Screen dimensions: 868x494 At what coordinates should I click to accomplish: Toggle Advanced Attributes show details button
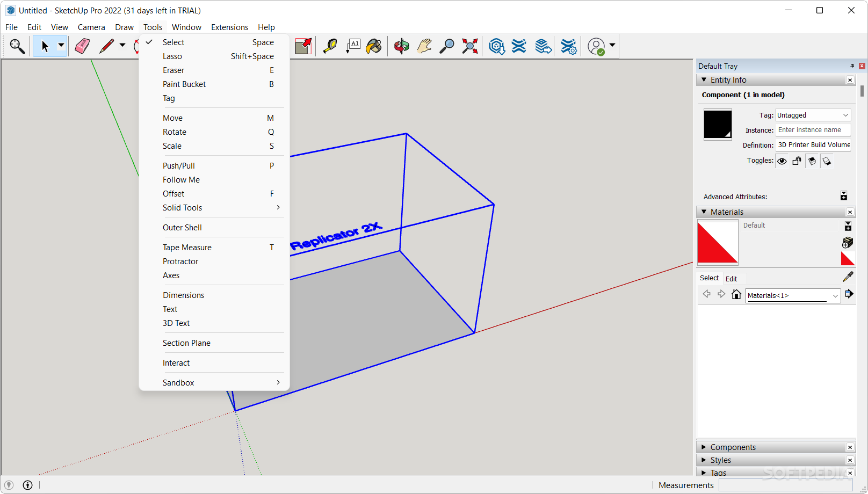(844, 196)
